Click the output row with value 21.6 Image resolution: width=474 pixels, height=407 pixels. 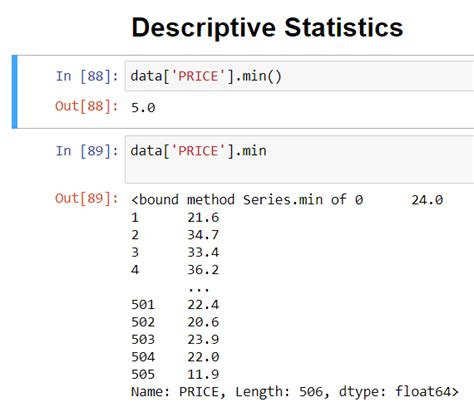(x=175, y=218)
